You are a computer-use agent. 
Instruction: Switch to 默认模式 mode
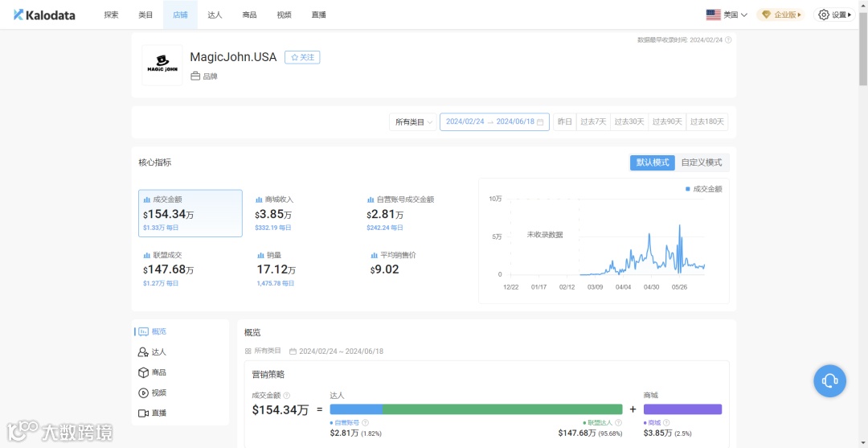pos(652,162)
